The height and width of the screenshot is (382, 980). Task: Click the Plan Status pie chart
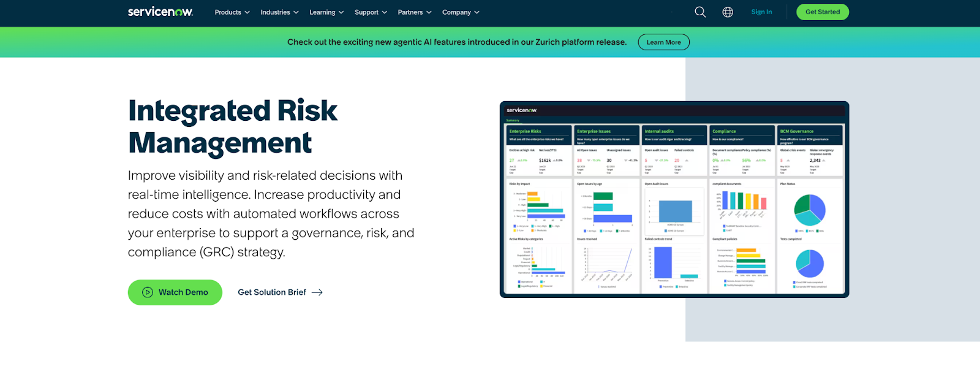(x=810, y=210)
